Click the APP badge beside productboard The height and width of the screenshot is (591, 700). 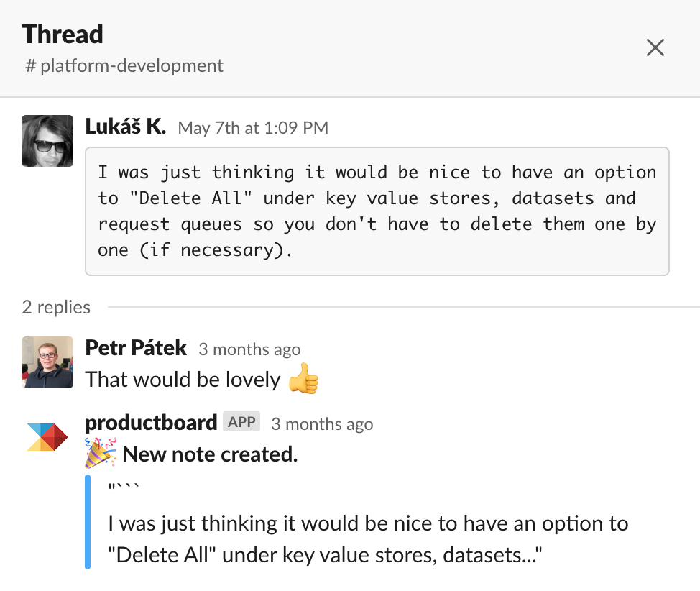click(241, 422)
